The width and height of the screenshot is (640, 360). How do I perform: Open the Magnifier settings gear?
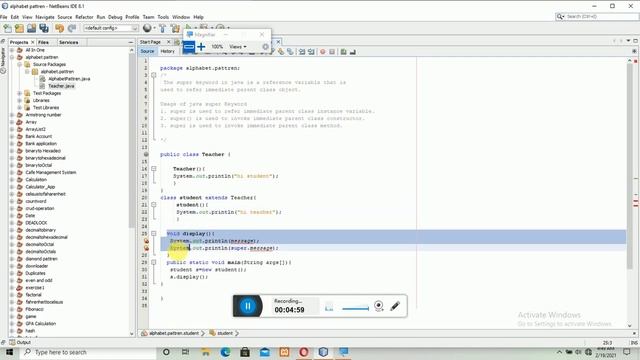(x=265, y=47)
